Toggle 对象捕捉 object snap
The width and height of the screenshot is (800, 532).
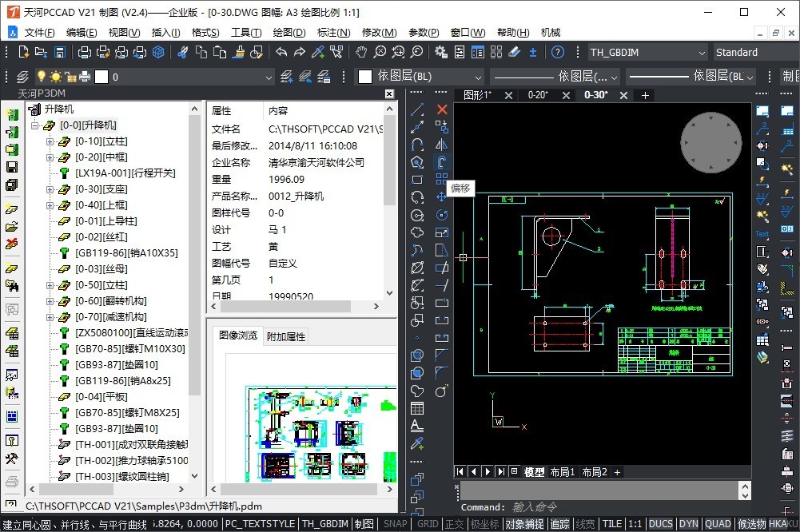(x=524, y=524)
